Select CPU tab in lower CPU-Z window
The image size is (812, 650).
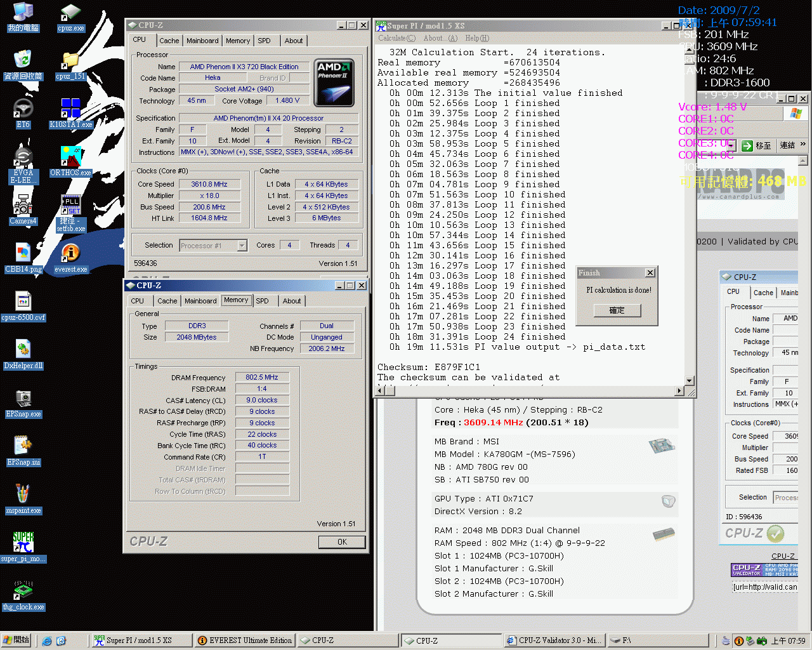138,301
